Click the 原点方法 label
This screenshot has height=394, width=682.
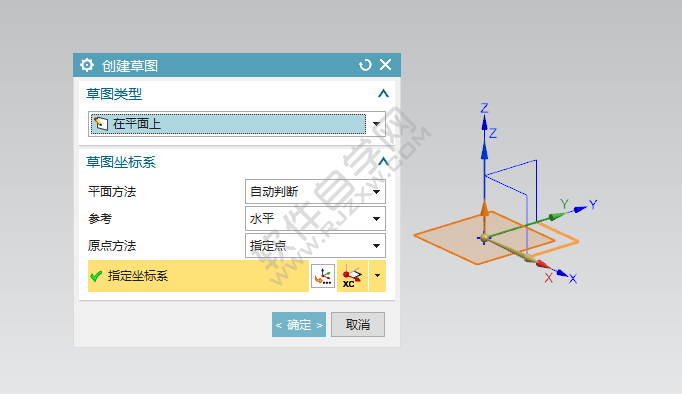tap(112, 246)
